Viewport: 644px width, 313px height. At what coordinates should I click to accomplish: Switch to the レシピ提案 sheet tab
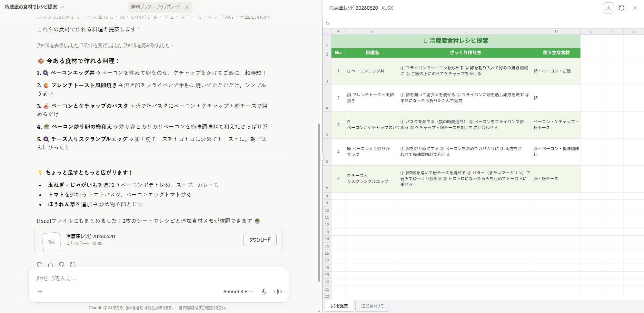click(x=339, y=306)
